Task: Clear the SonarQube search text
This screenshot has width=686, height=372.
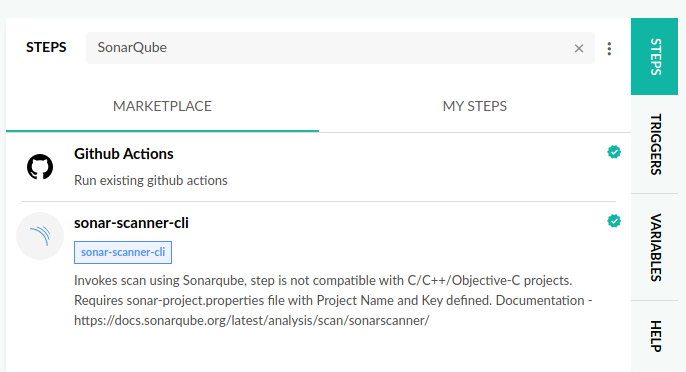Action: pos(578,48)
